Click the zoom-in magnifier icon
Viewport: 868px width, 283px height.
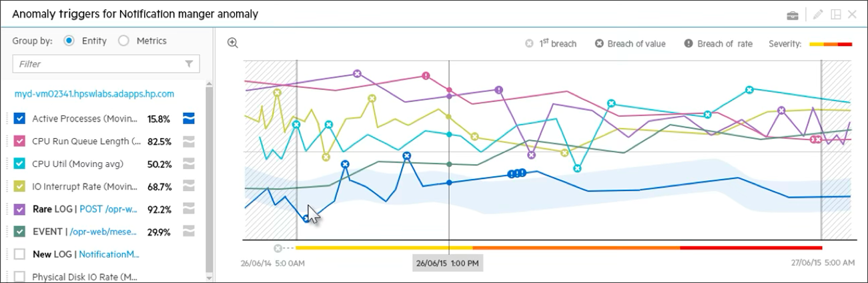pyautogui.click(x=232, y=43)
